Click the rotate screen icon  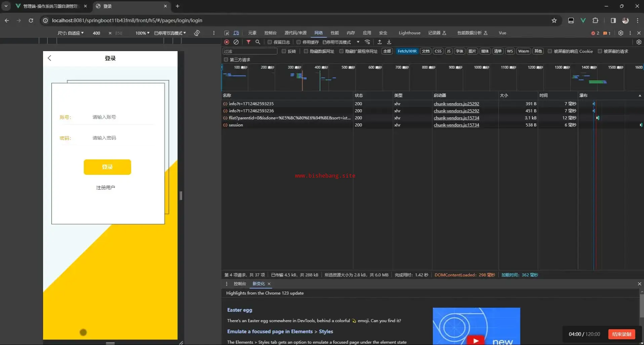pyautogui.click(x=197, y=33)
